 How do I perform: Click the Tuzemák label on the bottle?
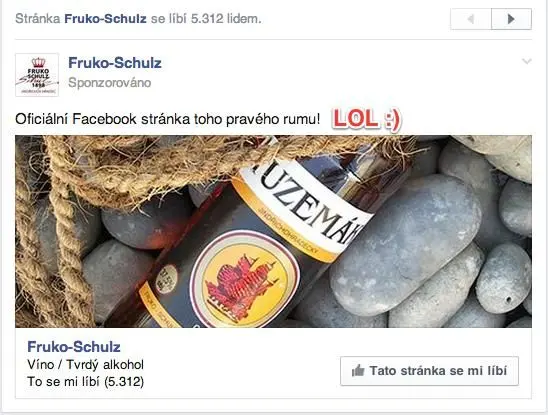(x=306, y=205)
